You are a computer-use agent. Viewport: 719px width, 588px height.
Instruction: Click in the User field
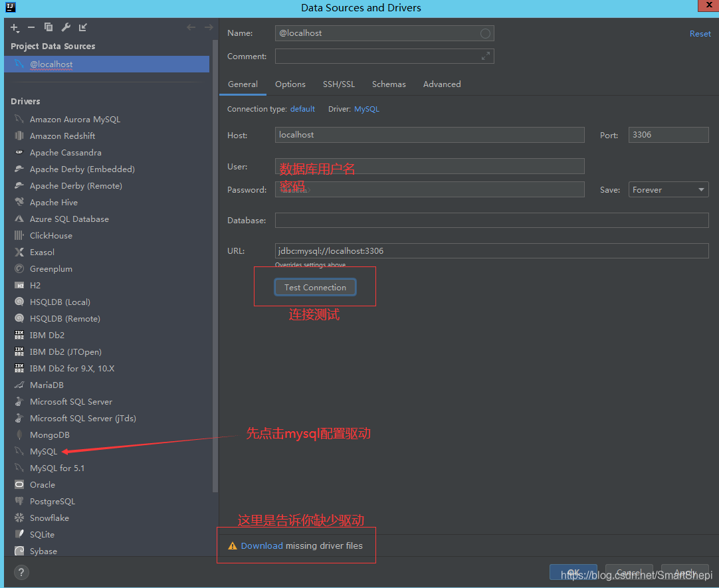coord(430,166)
